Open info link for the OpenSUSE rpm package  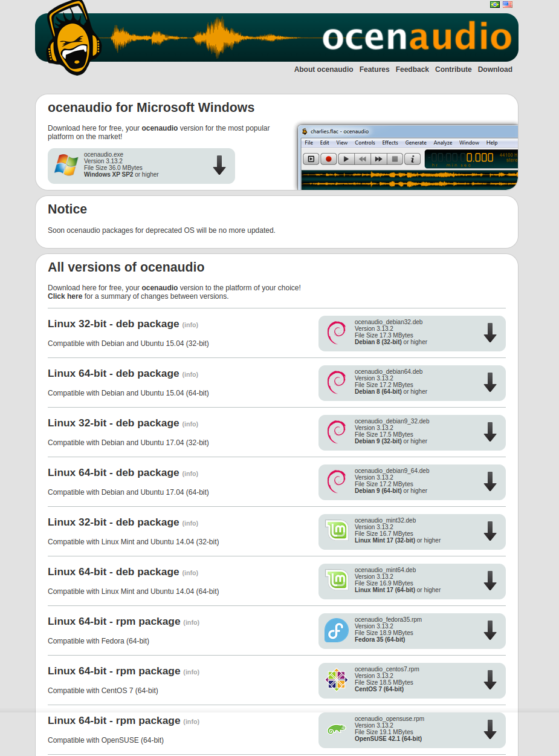coord(192,722)
